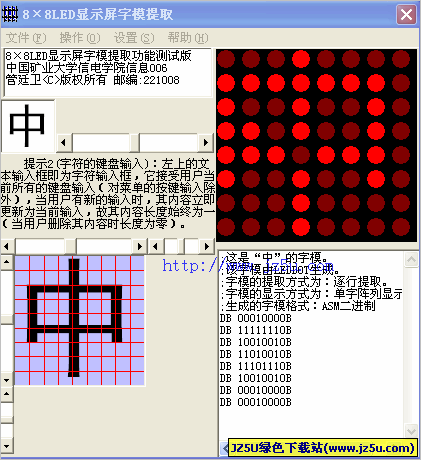
Task: Click the 中 character preview thumbnail
Action: pos(28,126)
